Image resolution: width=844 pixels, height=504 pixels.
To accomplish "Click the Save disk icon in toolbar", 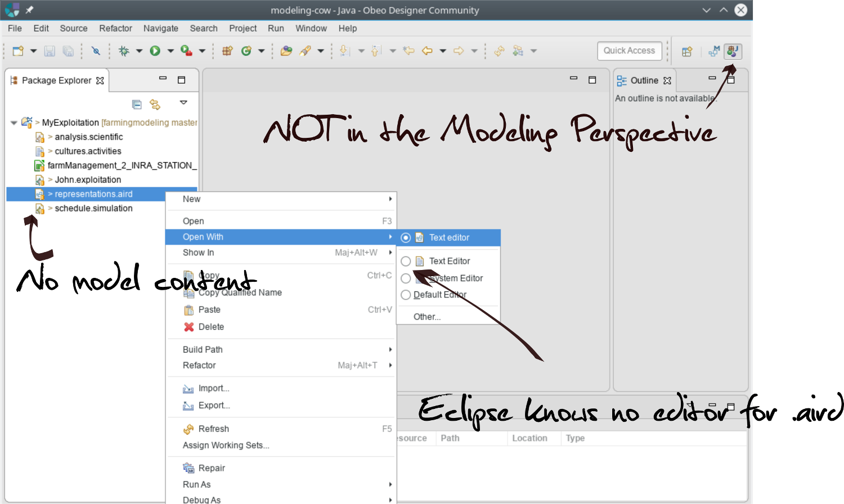I will pyautogui.click(x=50, y=51).
